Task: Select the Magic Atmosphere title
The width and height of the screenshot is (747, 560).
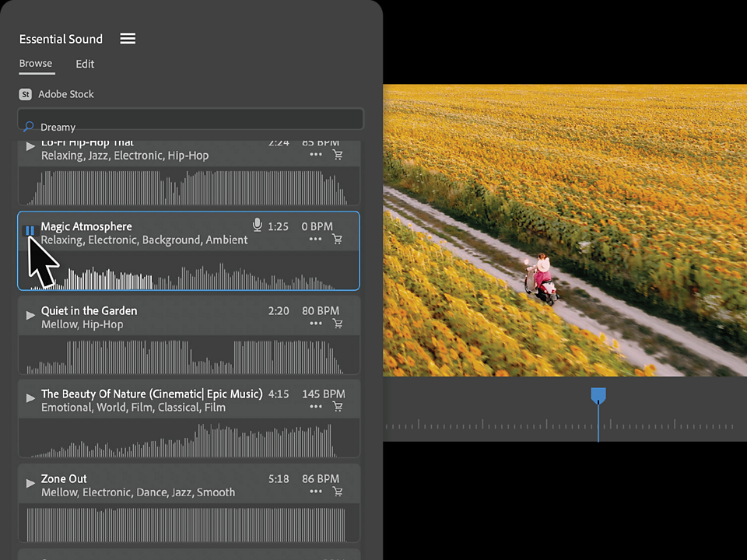Action: [86, 226]
